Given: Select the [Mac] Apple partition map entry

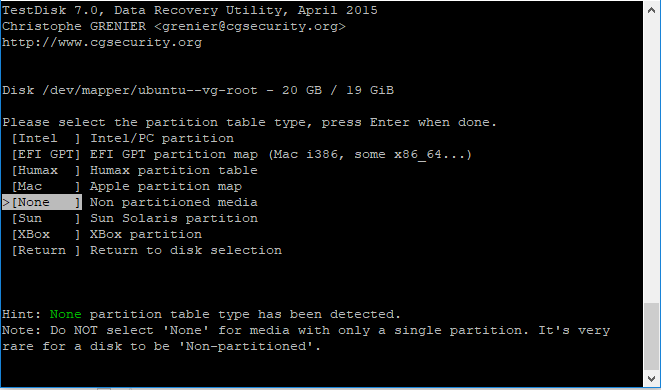Looking at the screenshot, I should pyautogui.click(x=46, y=186).
